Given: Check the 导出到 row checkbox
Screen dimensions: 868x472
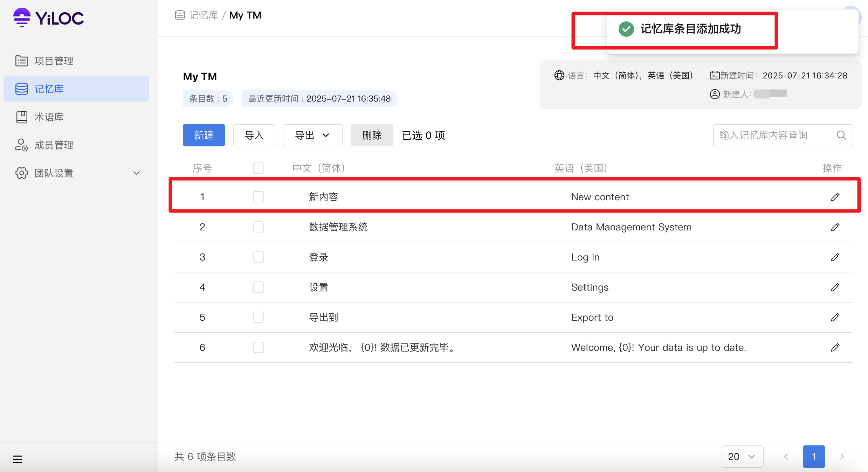Looking at the screenshot, I should point(259,317).
